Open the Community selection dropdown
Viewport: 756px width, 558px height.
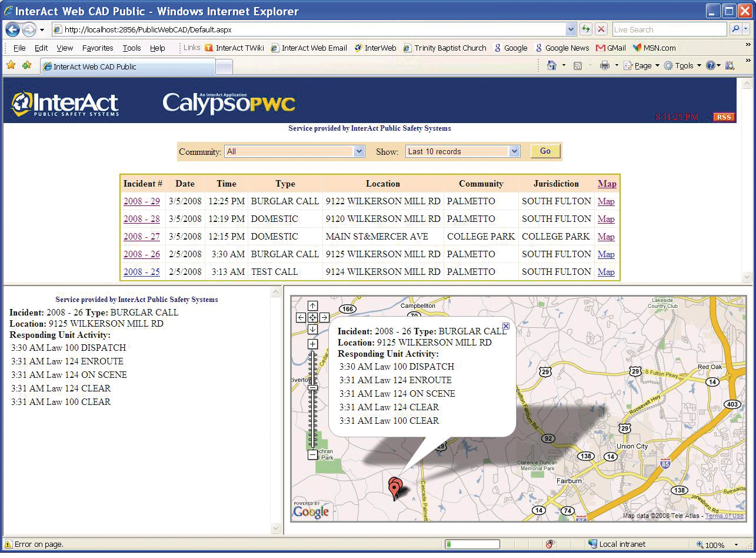[359, 151]
